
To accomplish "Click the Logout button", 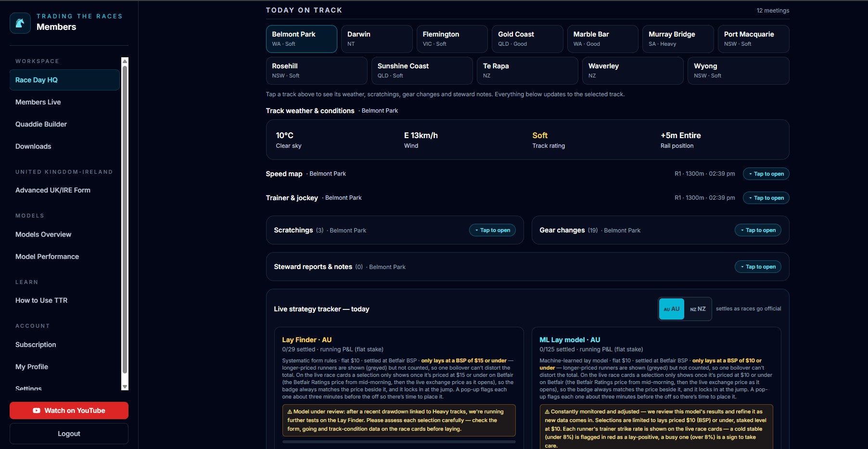I will click(69, 434).
